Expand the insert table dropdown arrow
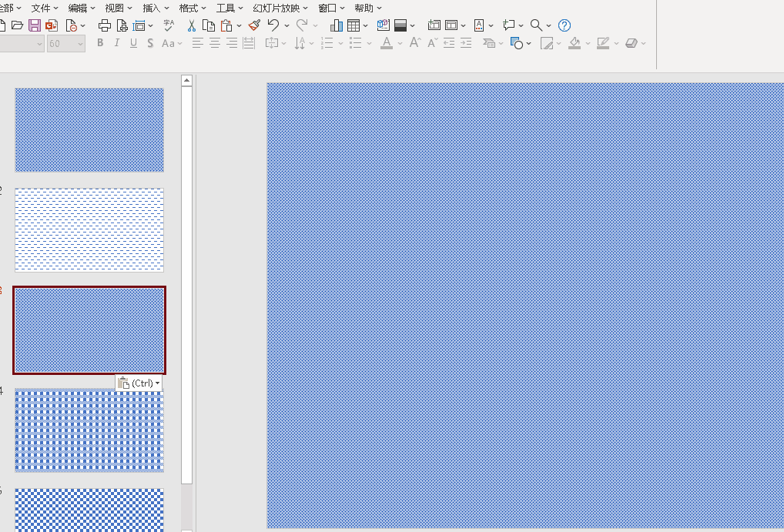The width and height of the screenshot is (784, 532). [365, 25]
